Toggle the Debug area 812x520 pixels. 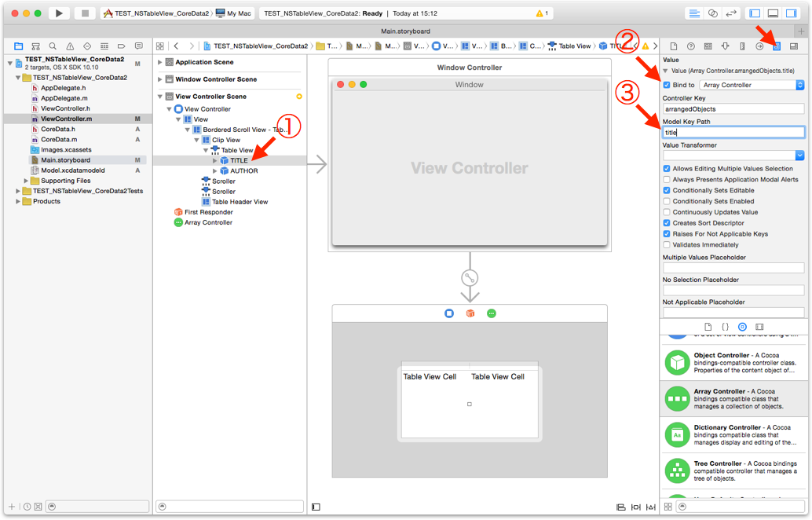774,13
